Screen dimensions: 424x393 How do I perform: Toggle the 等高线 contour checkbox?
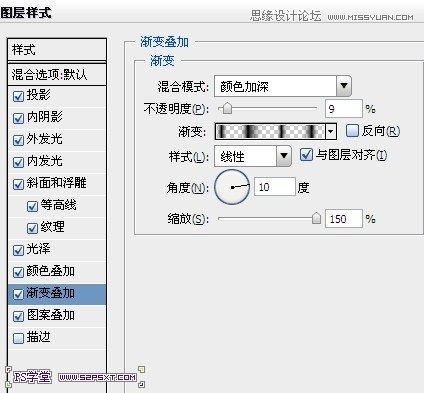(x=32, y=206)
